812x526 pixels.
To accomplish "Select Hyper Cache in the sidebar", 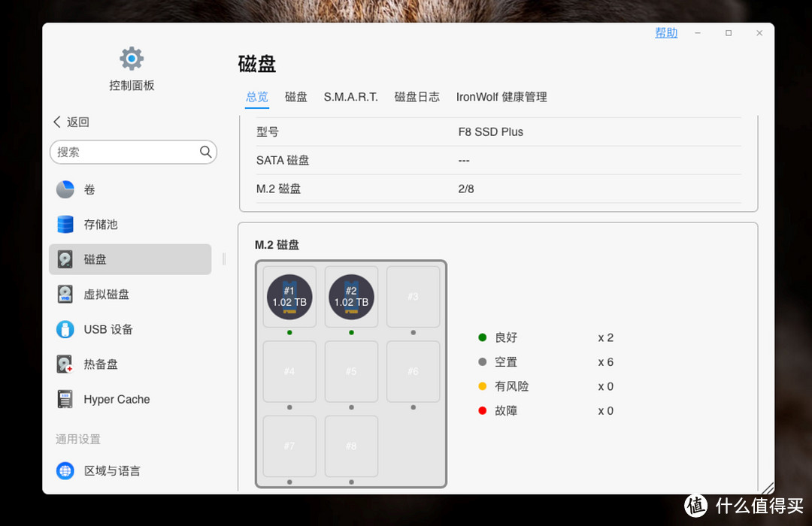I will (65, 399).
